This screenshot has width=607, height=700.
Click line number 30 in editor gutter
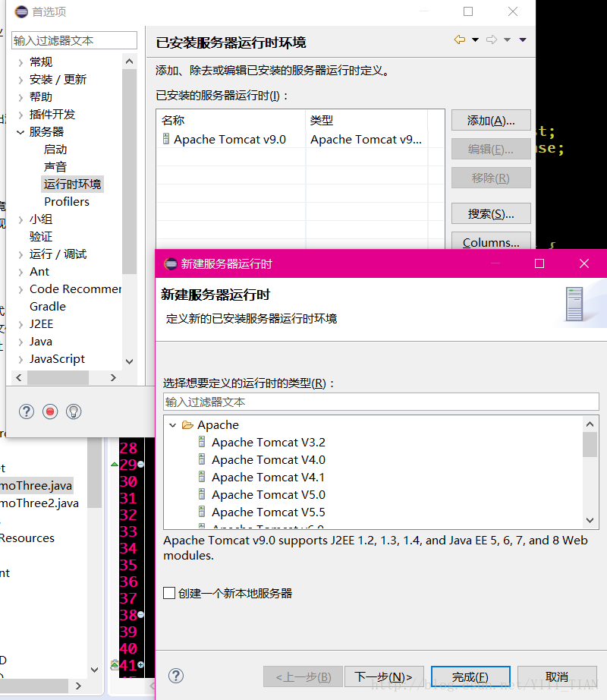pyautogui.click(x=128, y=481)
